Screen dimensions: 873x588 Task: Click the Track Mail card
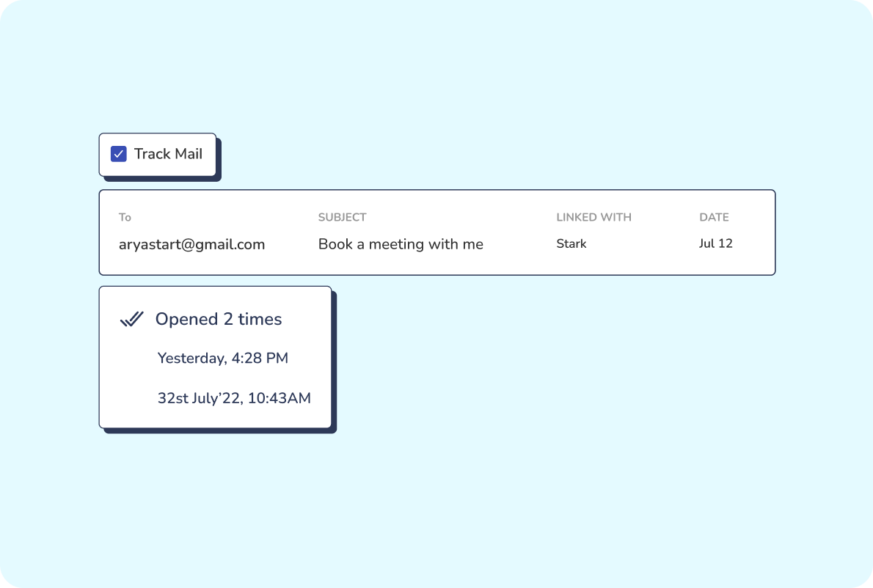pos(157,154)
